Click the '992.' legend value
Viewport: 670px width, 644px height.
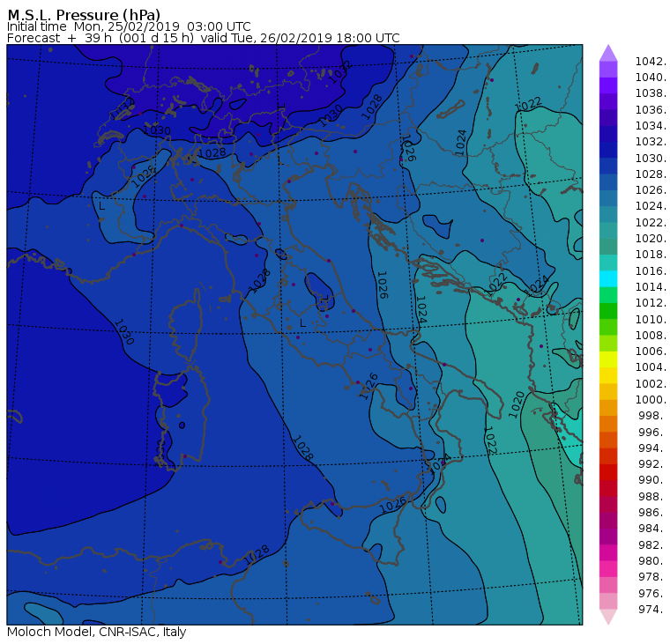652,463
